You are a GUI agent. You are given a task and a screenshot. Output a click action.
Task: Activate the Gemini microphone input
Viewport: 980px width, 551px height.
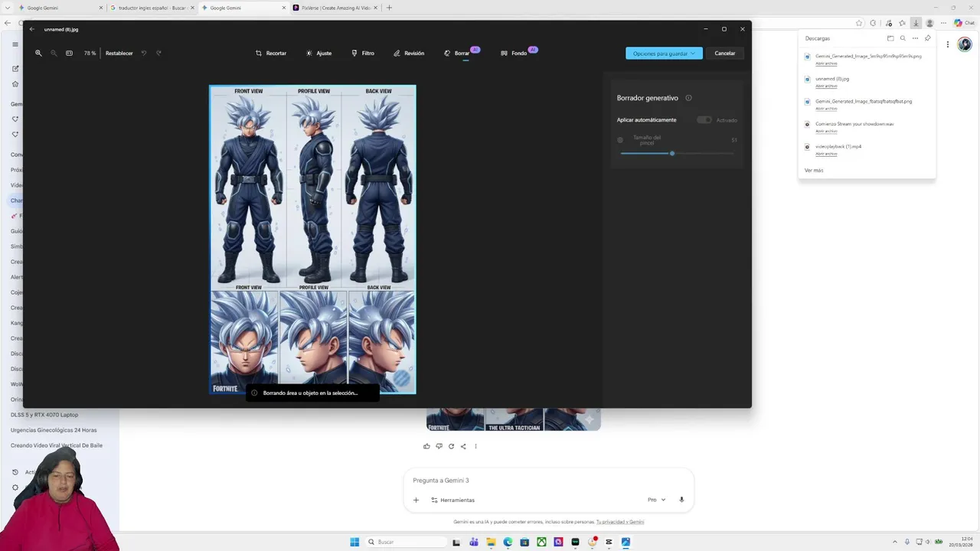(x=681, y=500)
